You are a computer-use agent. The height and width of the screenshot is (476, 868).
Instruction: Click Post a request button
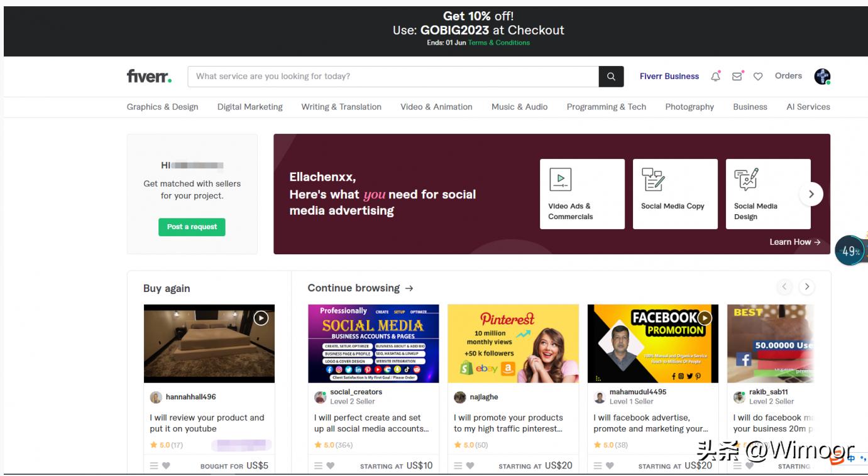coord(192,227)
